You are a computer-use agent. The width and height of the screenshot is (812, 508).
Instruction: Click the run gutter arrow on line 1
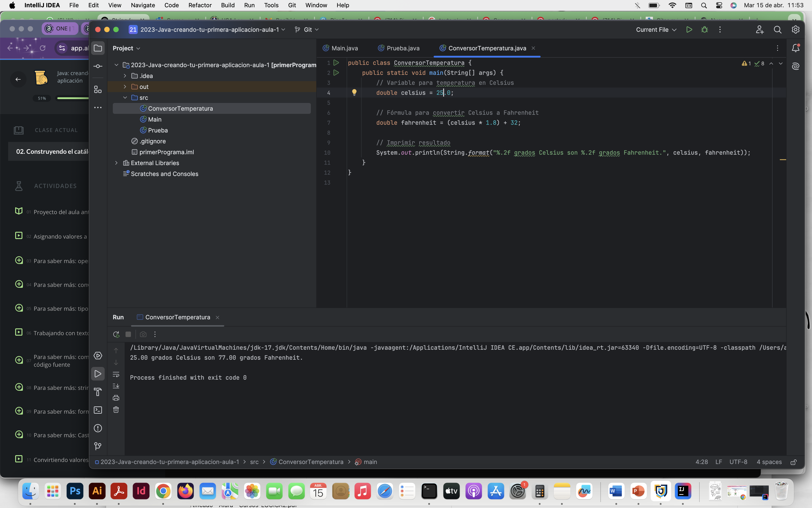click(336, 63)
